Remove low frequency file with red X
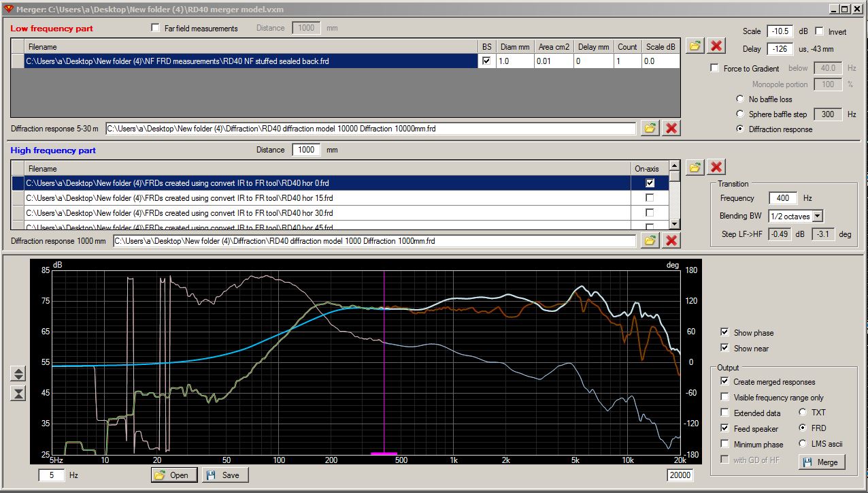Viewport: 868px width, 493px height. [716, 46]
